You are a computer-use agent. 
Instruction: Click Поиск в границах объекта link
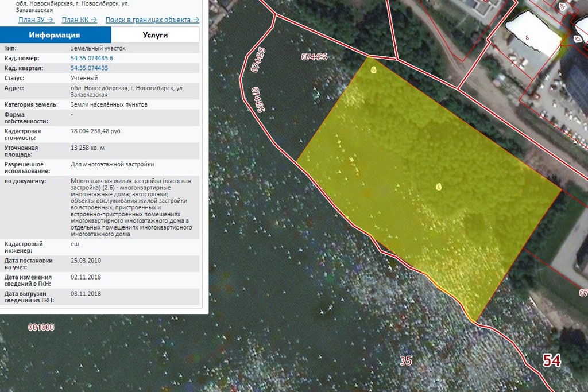tap(152, 20)
